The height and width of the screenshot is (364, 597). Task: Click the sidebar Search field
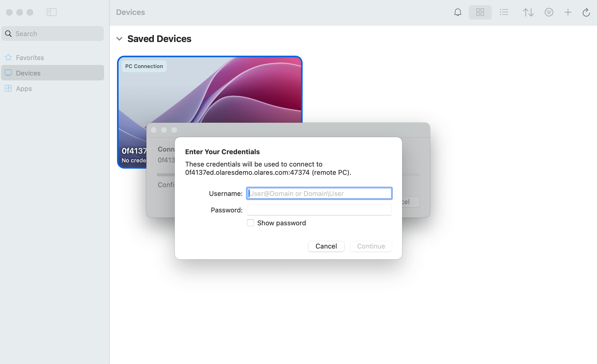(53, 34)
